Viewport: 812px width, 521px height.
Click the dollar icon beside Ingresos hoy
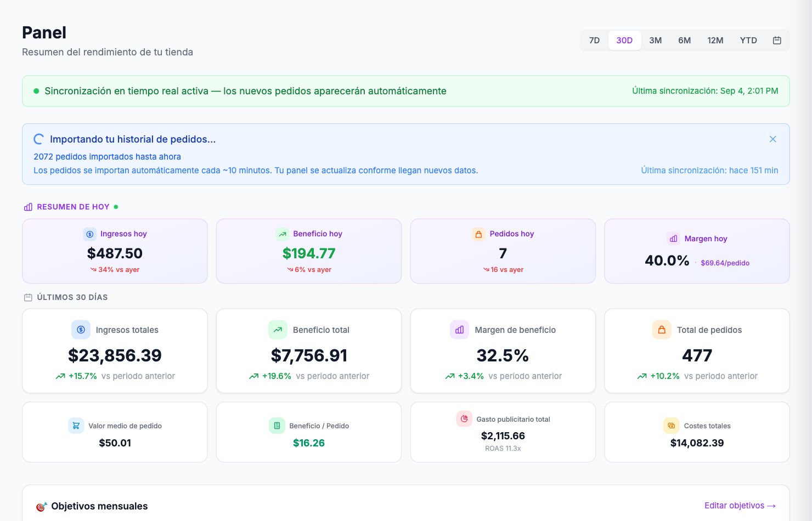point(89,234)
